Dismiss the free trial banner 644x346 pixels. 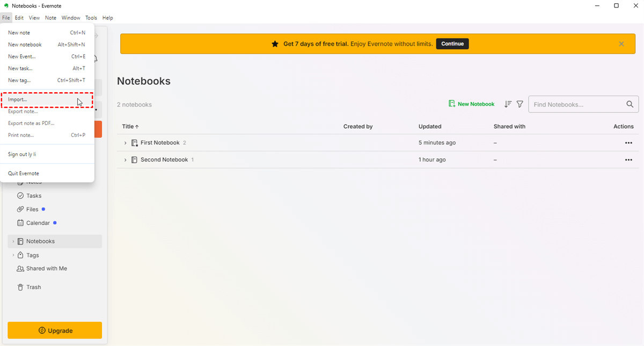(x=621, y=44)
